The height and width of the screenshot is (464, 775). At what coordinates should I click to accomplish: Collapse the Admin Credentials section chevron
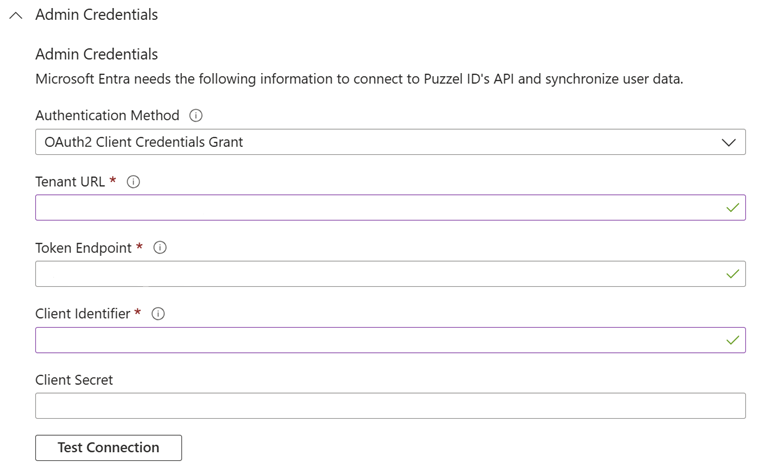point(16,15)
